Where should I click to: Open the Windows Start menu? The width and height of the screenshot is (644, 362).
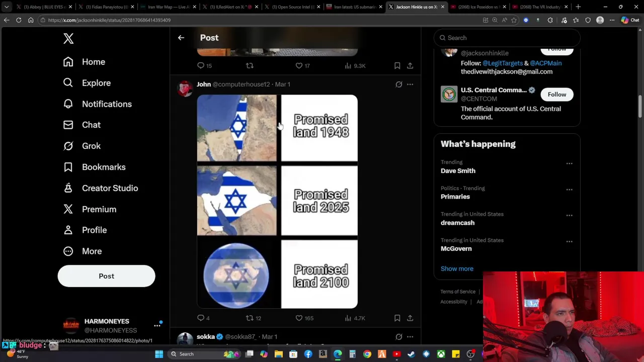tap(159, 354)
